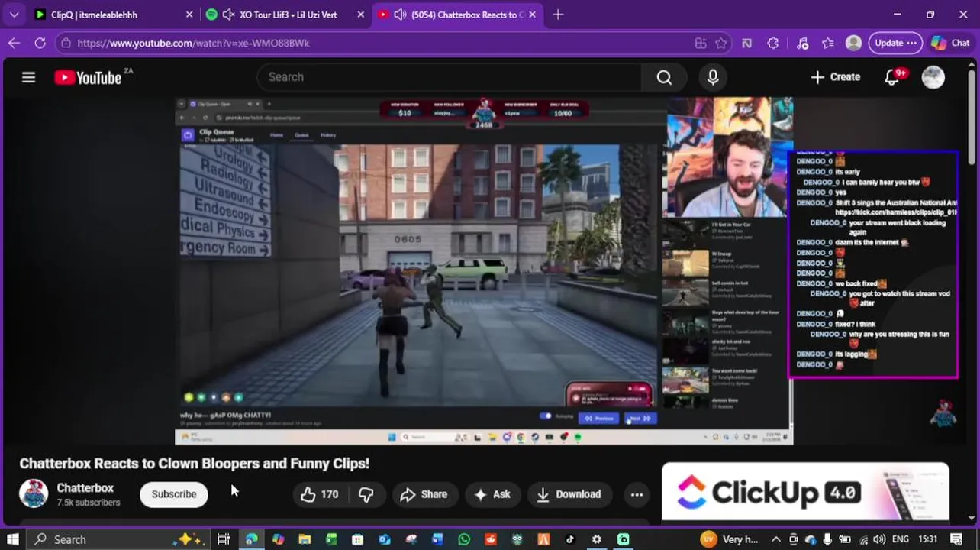Switch to the XO Tour Llif3 tab
Screen dimensions: 980x550
click(x=287, y=15)
